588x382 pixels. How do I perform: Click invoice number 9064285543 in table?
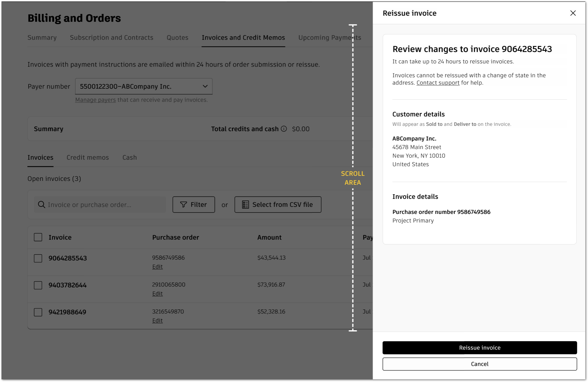[x=68, y=258]
